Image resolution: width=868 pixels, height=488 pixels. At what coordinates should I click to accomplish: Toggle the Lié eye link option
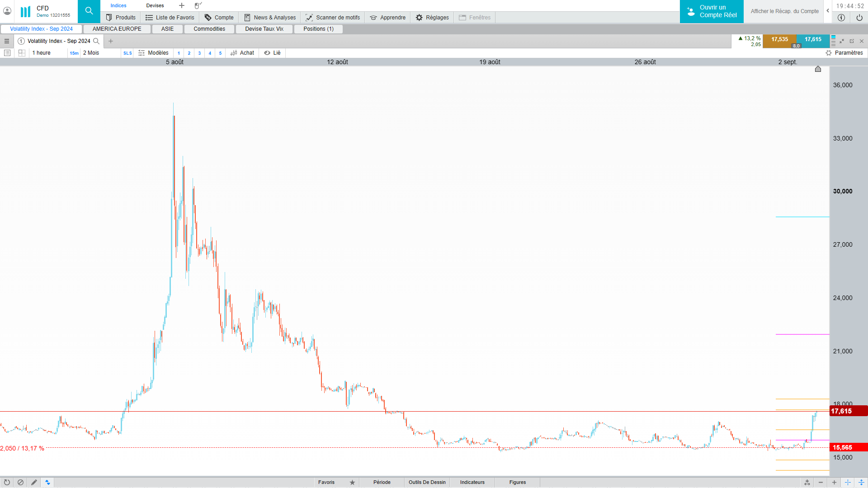[x=272, y=53]
